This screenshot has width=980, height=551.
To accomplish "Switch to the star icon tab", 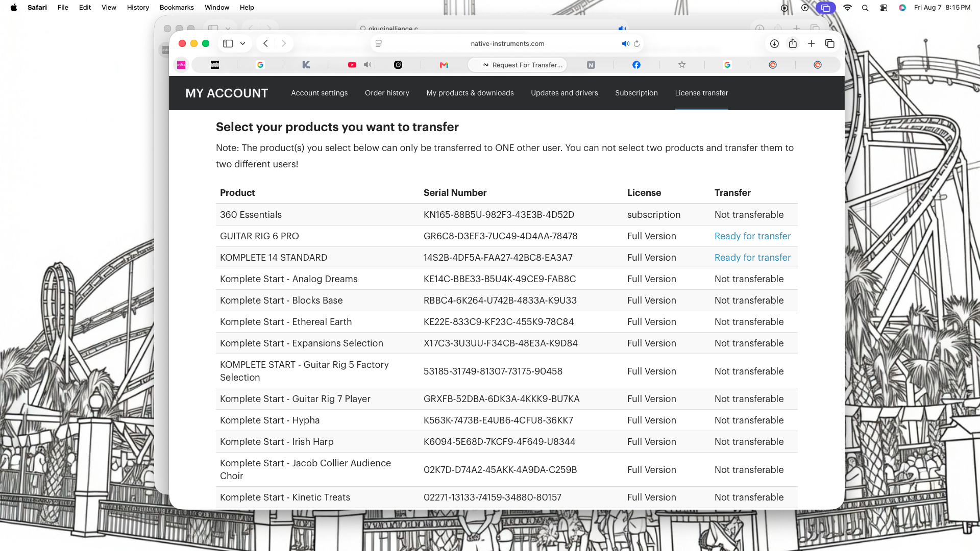I will click(x=682, y=65).
